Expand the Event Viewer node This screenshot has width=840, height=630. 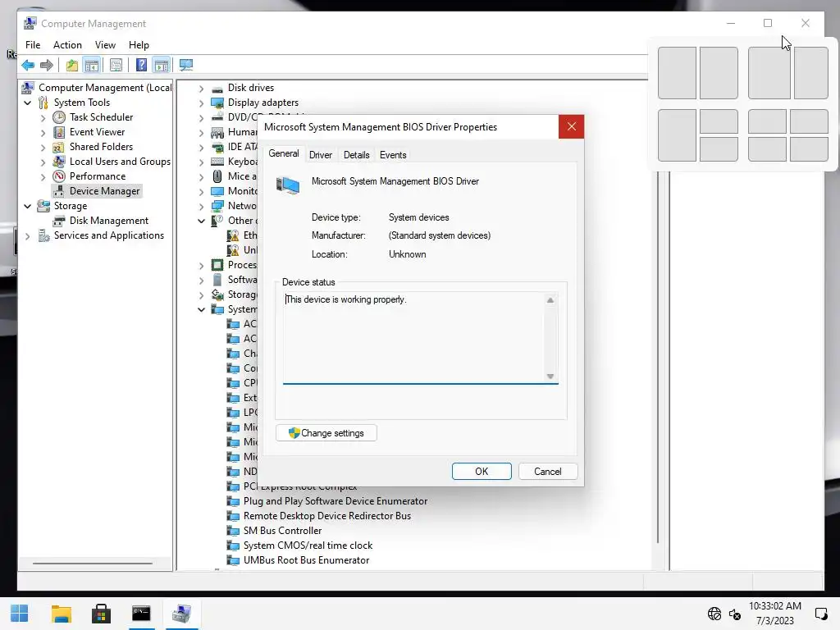[43, 132]
